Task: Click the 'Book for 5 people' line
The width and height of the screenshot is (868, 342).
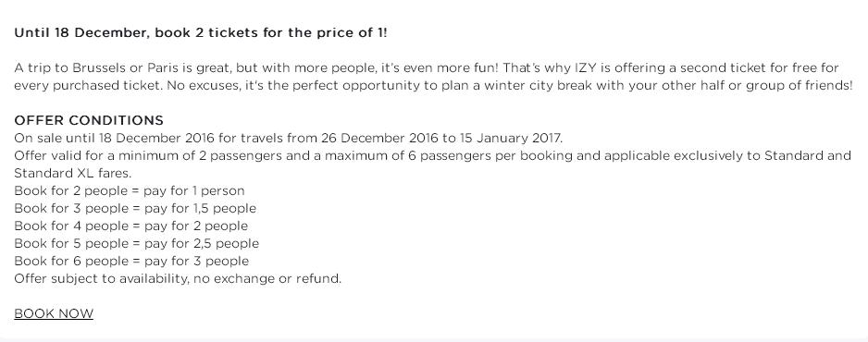Action: point(136,244)
